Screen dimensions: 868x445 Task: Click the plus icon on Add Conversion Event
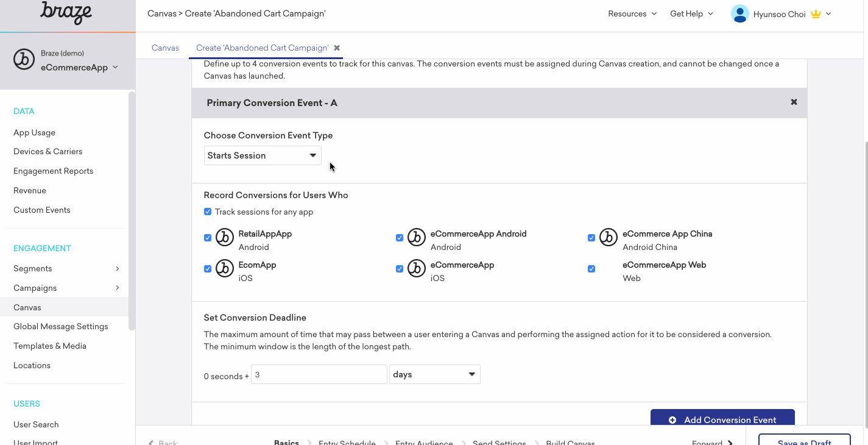[672, 420]
